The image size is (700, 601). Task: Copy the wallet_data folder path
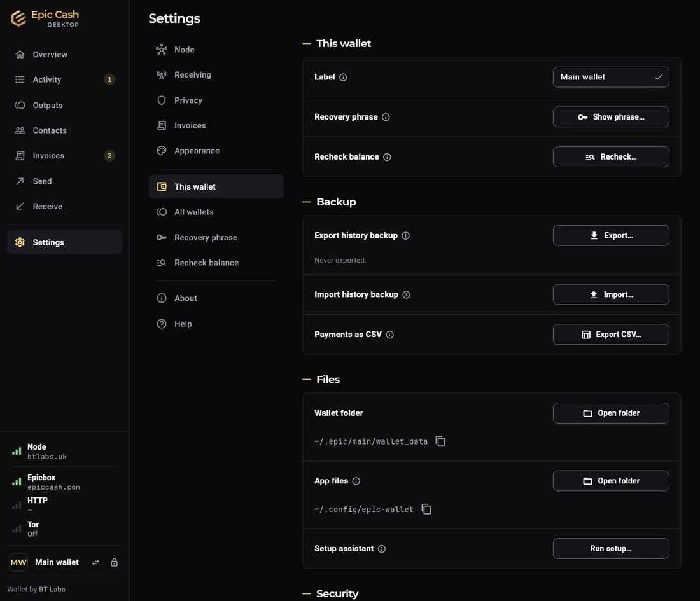click(440, 441)
